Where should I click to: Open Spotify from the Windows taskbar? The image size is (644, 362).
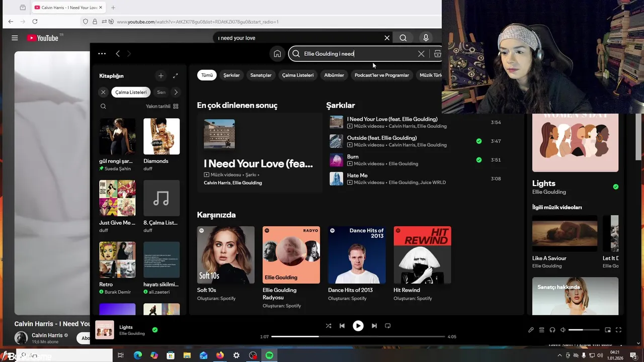[269, 355]
